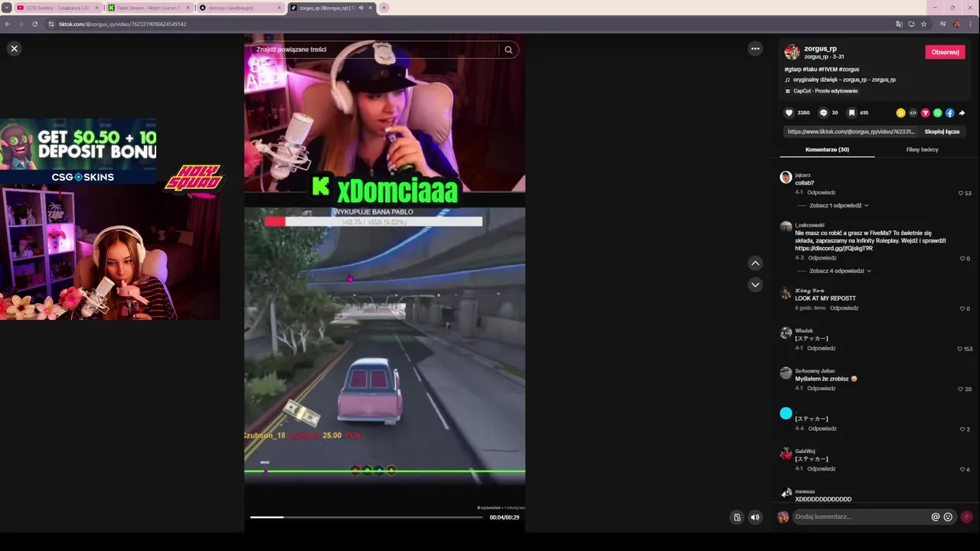Reload the page
The width and height of the screenshot is (980, 551).
point(34,24)
